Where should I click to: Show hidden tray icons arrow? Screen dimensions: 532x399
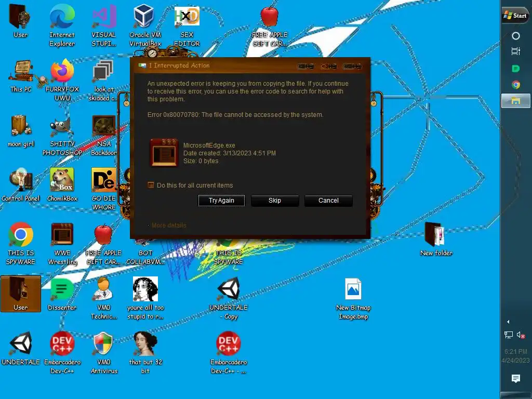(x=508, y=322)
